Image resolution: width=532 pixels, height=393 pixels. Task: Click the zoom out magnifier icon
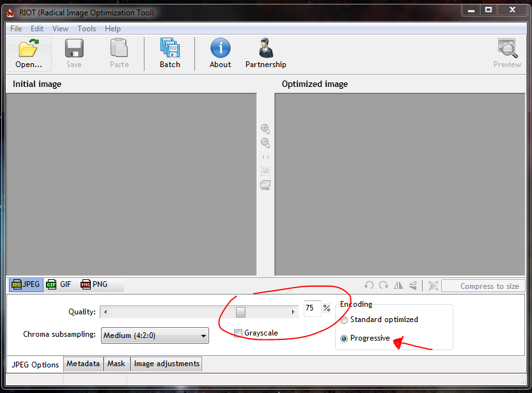point(265,143)
